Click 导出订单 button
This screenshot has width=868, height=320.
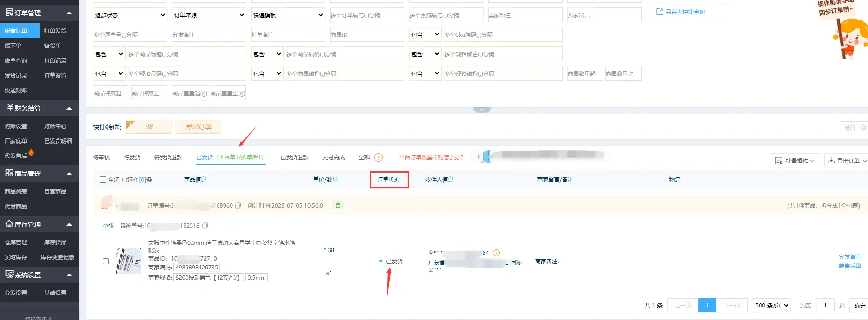pos(848,161)
